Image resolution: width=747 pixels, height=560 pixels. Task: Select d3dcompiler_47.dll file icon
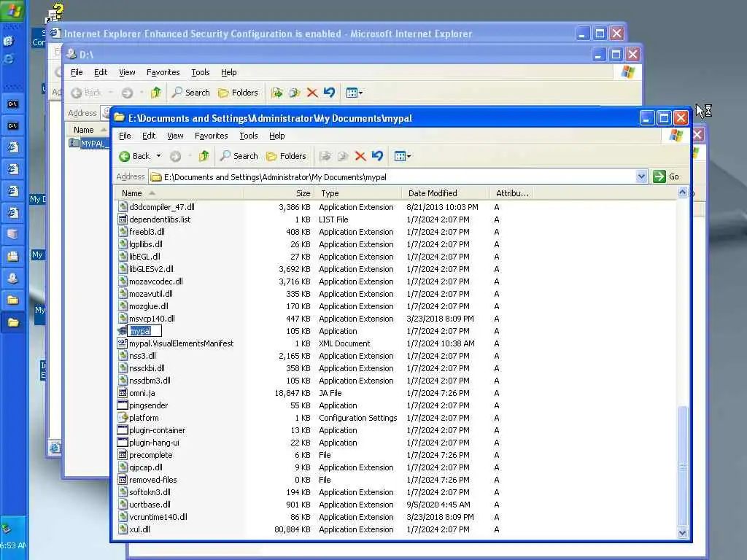point(123,206)
